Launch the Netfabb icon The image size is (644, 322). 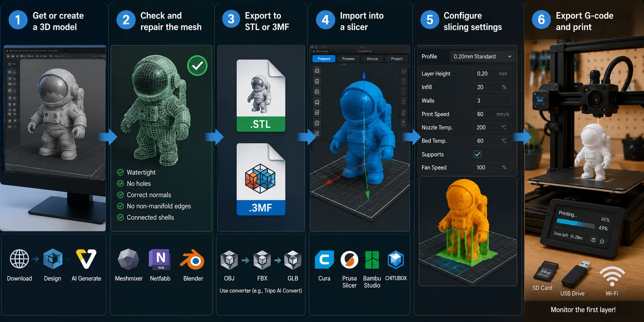pyautogui.click(x=160, y=260)
